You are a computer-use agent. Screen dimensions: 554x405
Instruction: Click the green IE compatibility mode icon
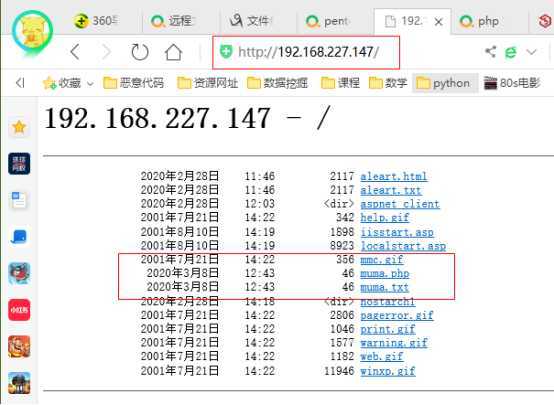[x=510, y=52]
